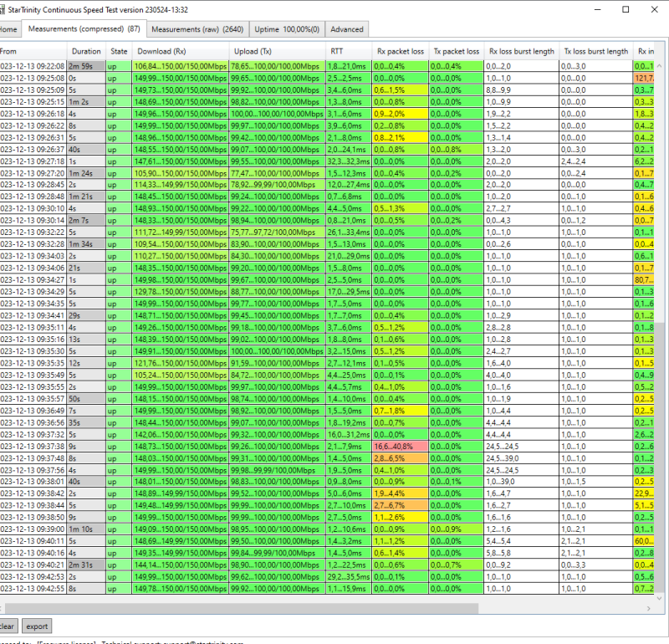Screen dimensions: 669x644
Task: Select RTT cell 29,2...35,5ms
Action: tap(349, 576)
